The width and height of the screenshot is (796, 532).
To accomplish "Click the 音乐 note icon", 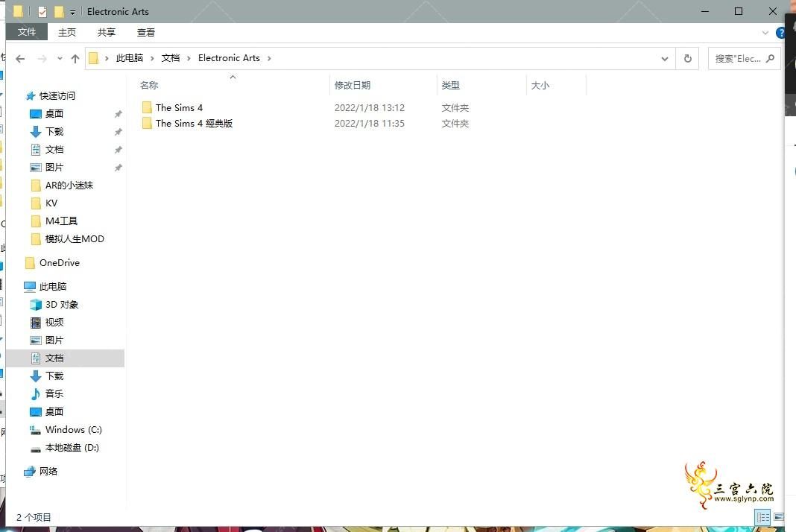I will click(36, 393).
